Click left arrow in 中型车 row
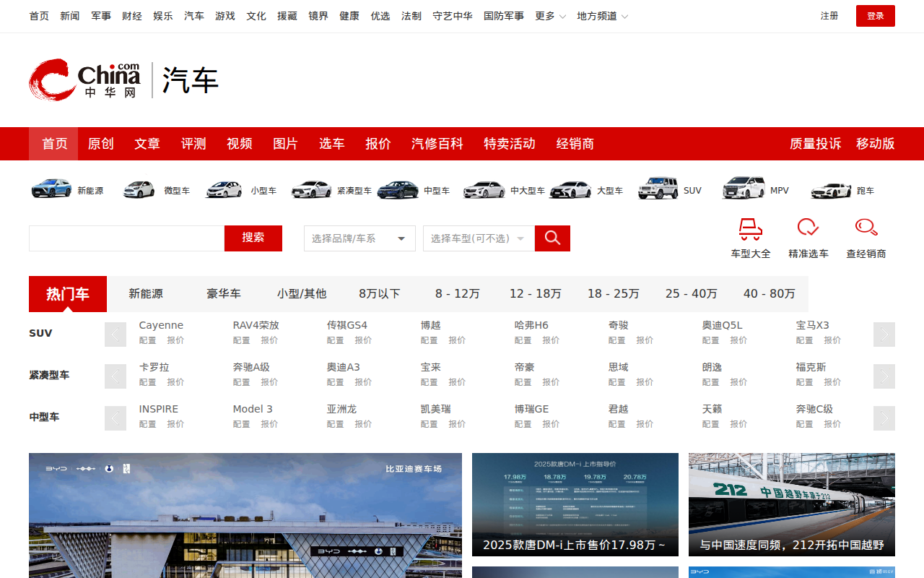Image resolution: width=924 pixels, height=578 pixels. click(x=115, y=418)
